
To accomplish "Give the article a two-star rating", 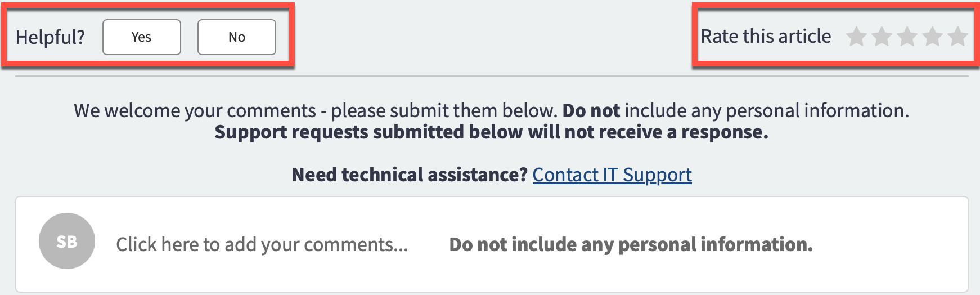I will click(x=882, y=37).
